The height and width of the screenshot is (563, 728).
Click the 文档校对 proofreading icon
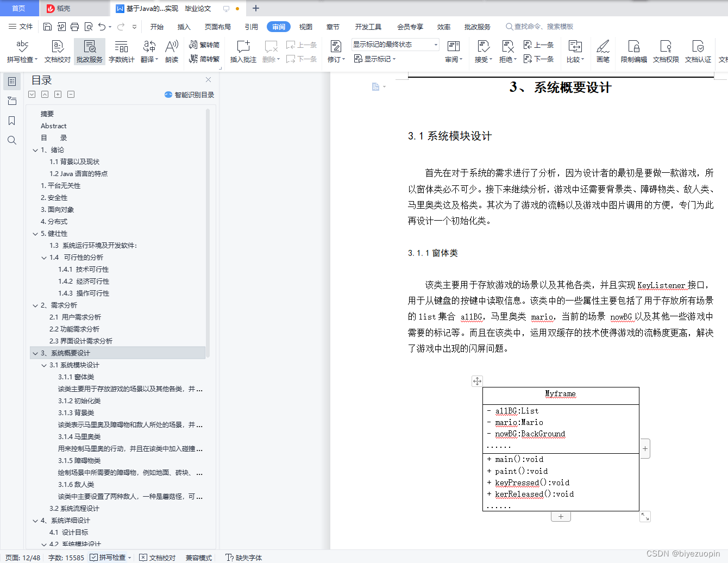click(x=58, y=51)
